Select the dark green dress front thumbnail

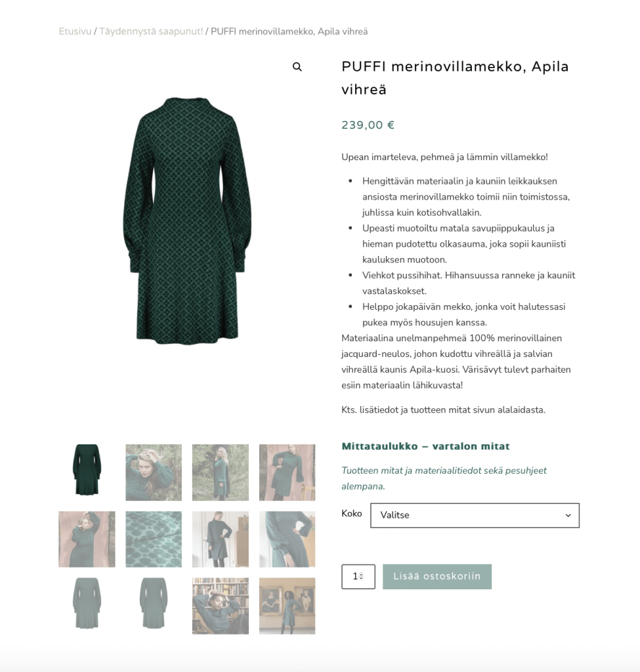coord(87,472)
